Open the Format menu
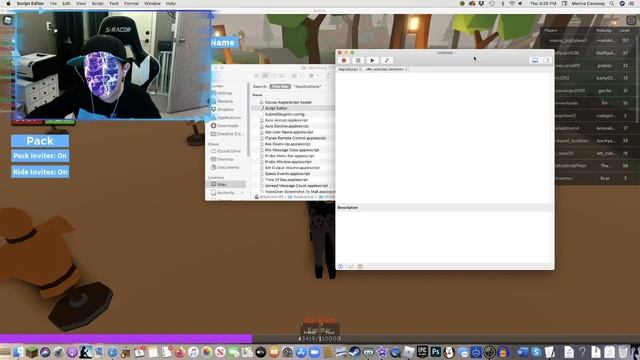The width and height of the screenshot is (640, 360). (131, 3)
